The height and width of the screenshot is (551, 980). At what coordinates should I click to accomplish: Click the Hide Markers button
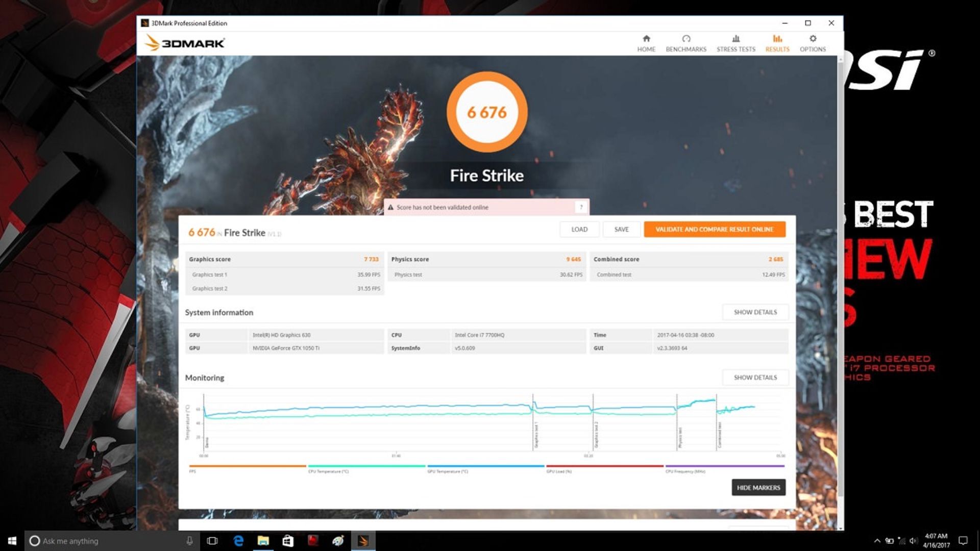click(758, 488)
